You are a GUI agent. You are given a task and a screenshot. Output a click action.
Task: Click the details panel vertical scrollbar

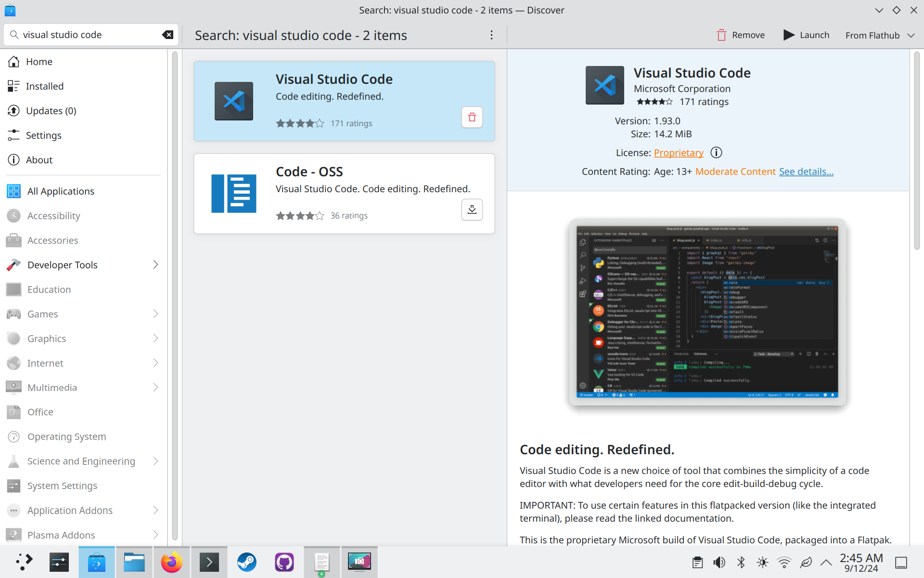tap(917, 151)
